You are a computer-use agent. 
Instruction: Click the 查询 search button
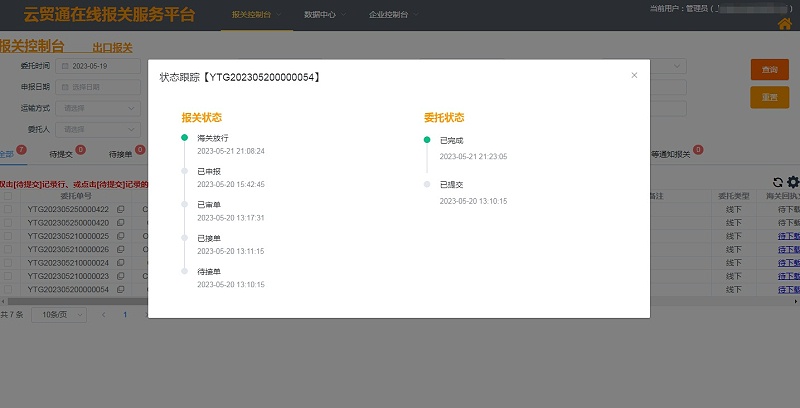[769, 70]
